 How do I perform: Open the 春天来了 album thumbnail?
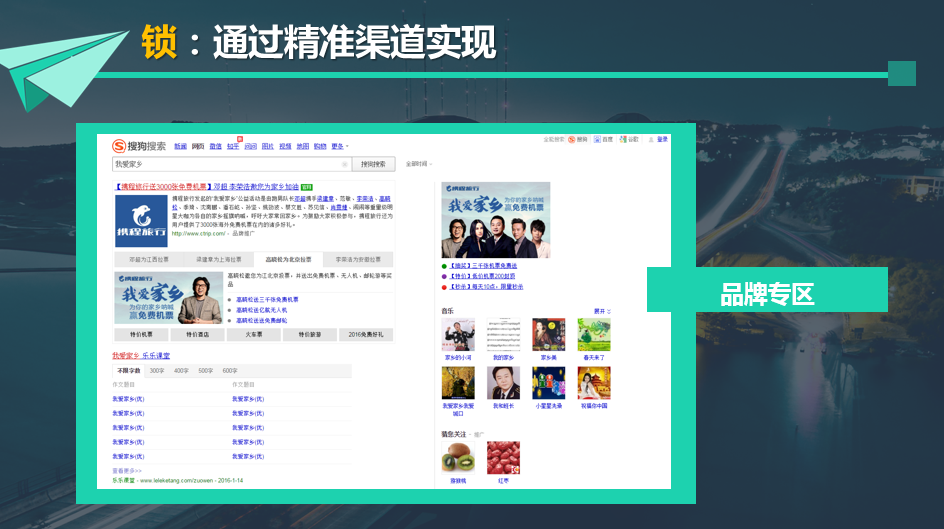594,335
